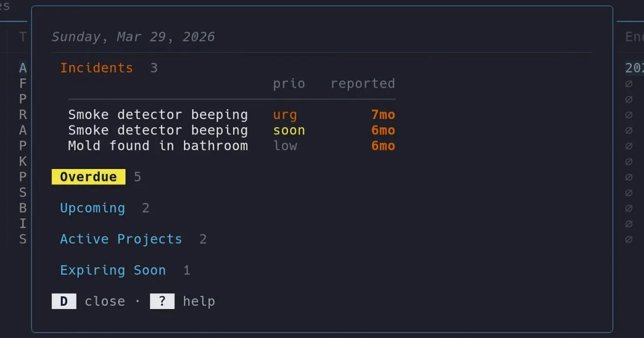Expand the Expiring Soon section
The width and height of the screenshot is (644, 338).
[113, 270]
